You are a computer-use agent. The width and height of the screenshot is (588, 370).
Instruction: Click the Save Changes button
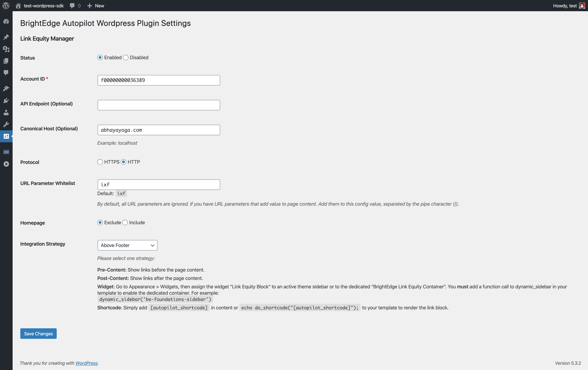coord(38,334)
